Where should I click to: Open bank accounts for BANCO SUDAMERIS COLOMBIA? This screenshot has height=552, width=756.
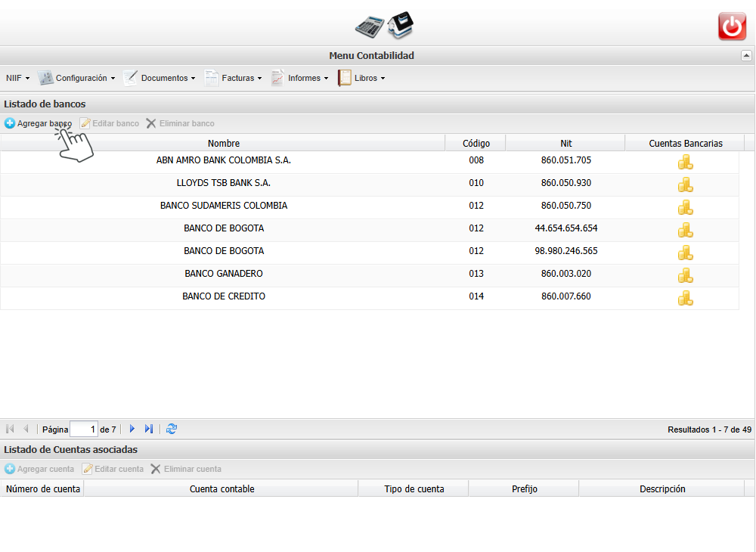pyautogui.click(x=685, y=207)
